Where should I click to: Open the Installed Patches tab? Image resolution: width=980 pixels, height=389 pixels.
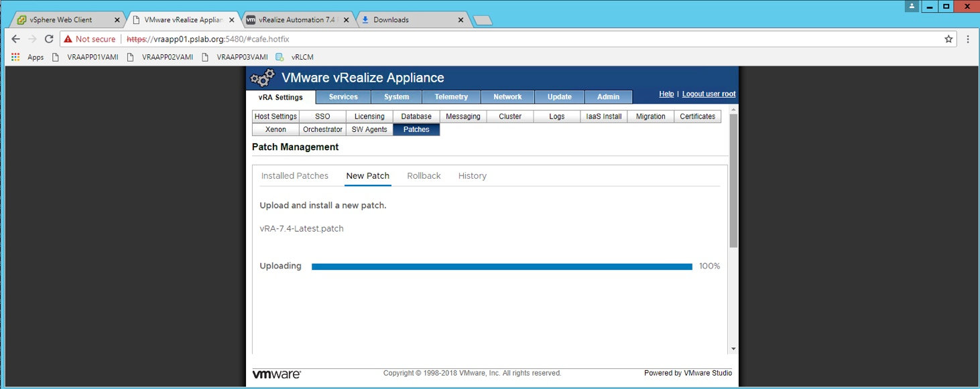click(x=295, y=175)
